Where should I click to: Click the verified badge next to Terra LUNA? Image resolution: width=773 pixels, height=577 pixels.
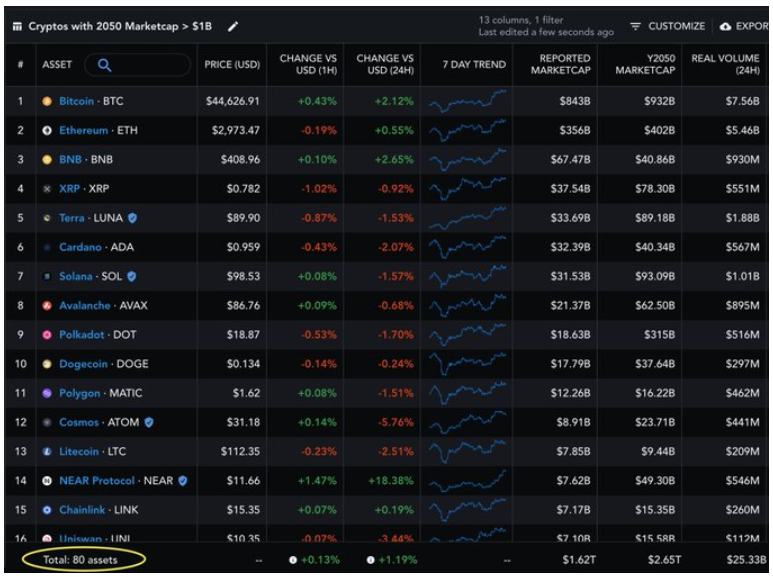(132, 218)
